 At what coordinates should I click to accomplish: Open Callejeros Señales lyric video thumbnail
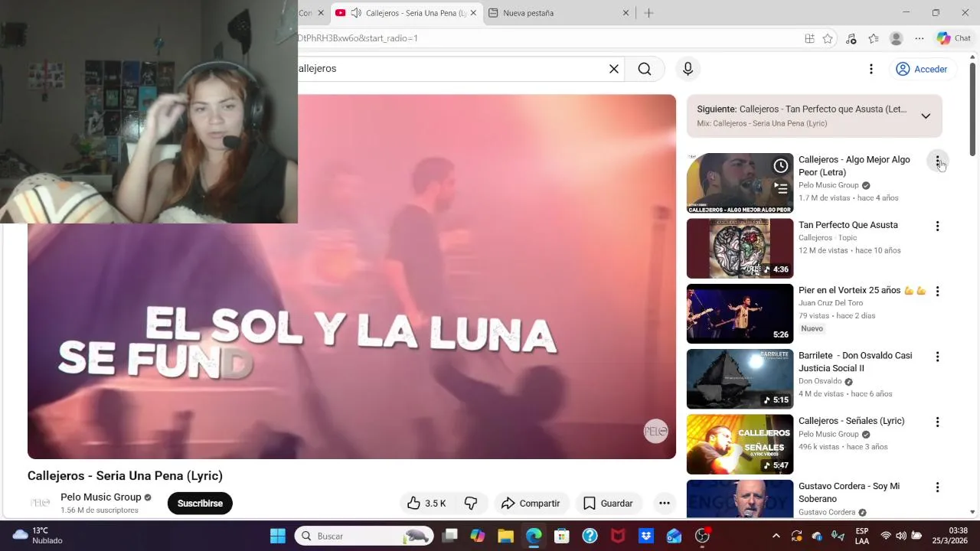tap(740, 444)
